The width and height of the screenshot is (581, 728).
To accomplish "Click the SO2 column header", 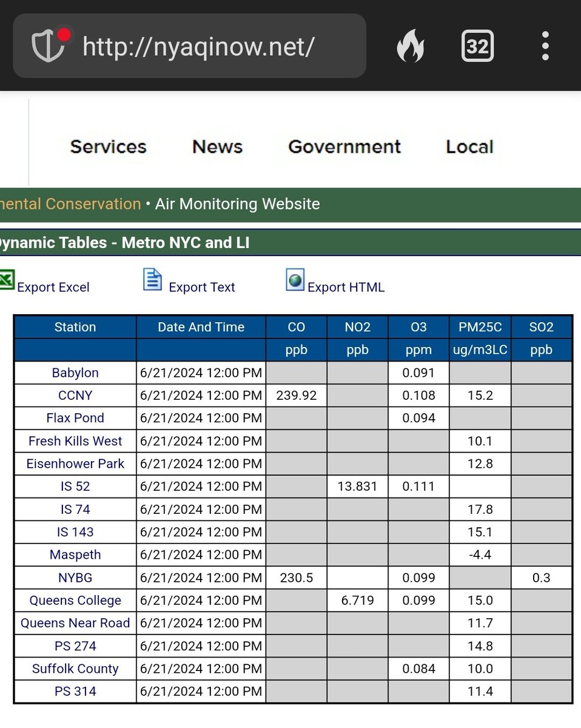I will [542, 327].
